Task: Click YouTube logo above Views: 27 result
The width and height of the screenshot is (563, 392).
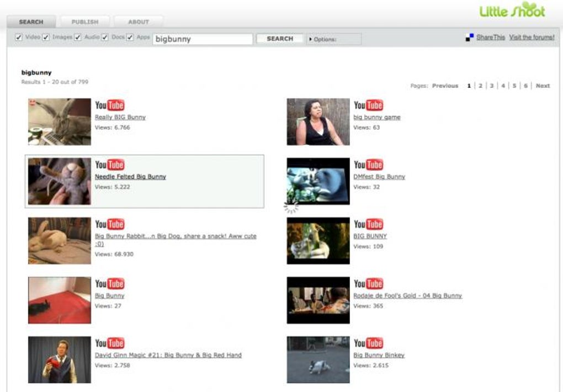Action: (x=110, y=284)
